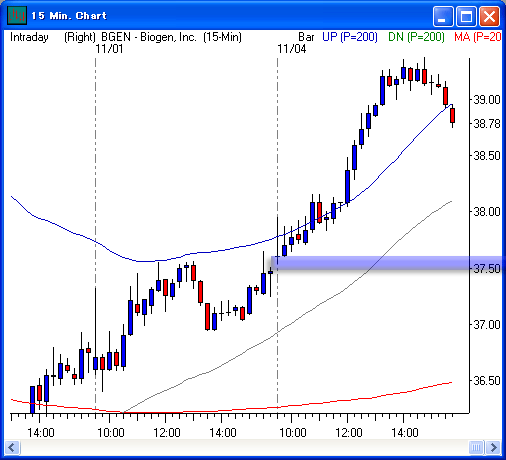Click the left scroll arrow button
Viewport: 506px width, 460px height.
click(12, 447)
